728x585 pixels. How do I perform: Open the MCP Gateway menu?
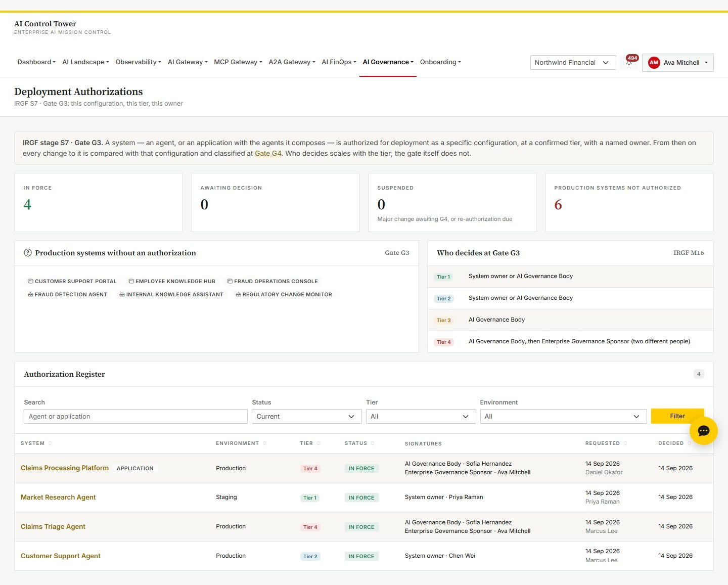pos(238,62)
